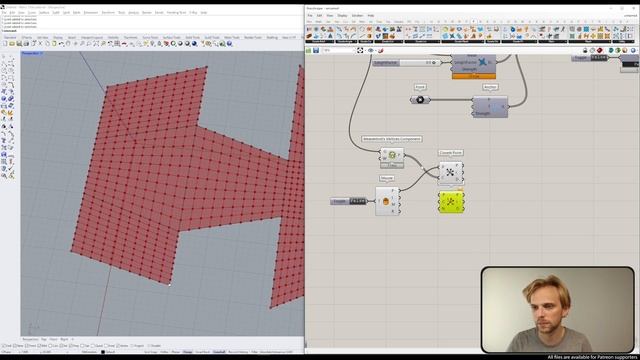Click the LengthFactor number slider
Image resolution: width=640 pixels, height=360 pixels.
[x=407, y=62]
